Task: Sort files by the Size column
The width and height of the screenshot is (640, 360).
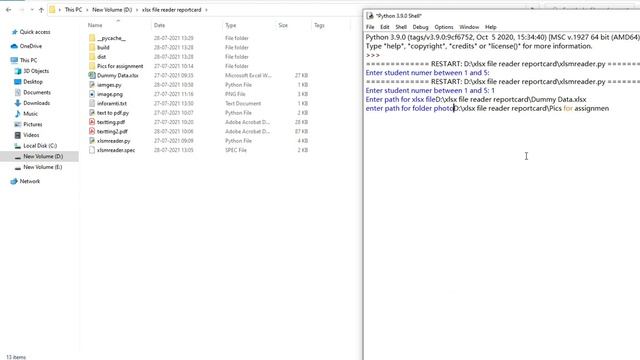Action: tap(283, 25)
